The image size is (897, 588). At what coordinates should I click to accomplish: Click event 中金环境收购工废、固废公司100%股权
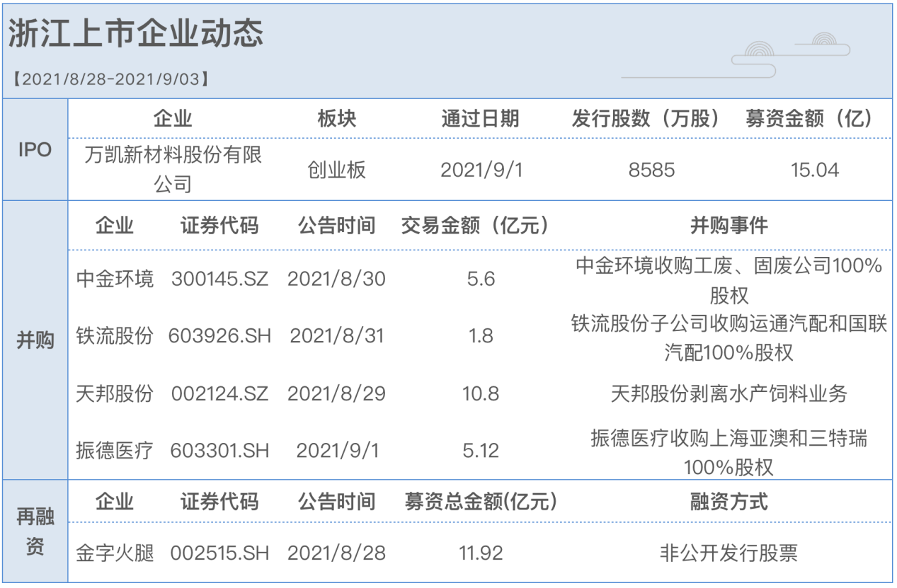pos(729,280)
